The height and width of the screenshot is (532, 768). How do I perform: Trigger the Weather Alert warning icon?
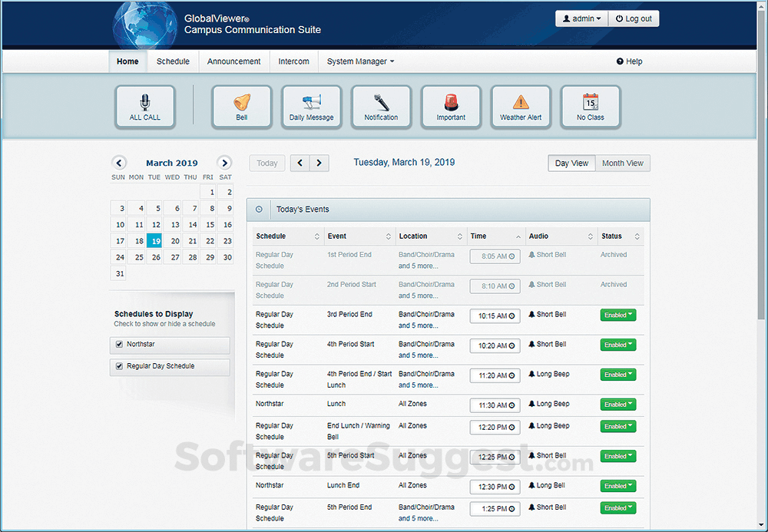point(521,102)
